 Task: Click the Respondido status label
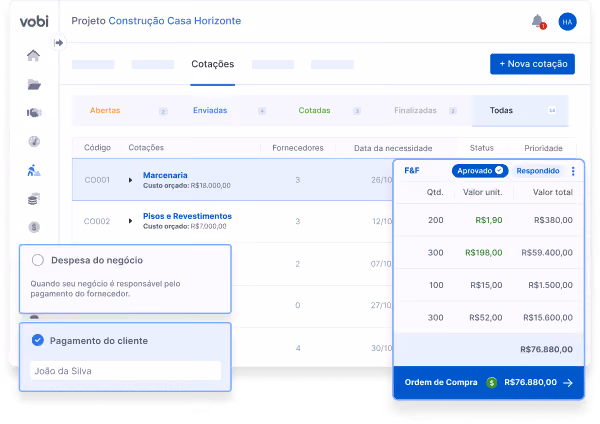[x=538, y=171]
